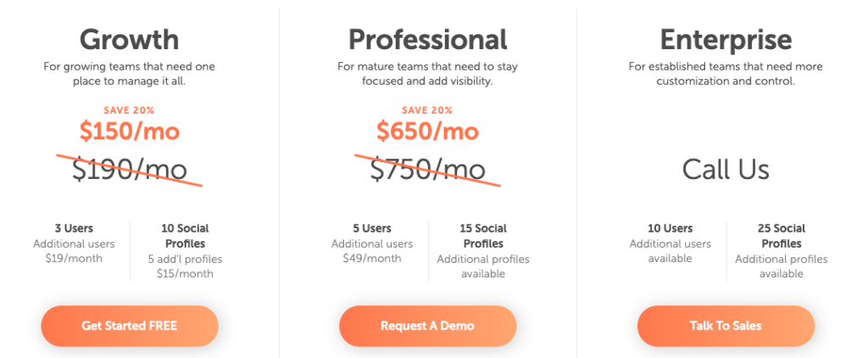Select the Enterprise plan heading
This screenshot has width=868, height=358.
coord(726,39)
